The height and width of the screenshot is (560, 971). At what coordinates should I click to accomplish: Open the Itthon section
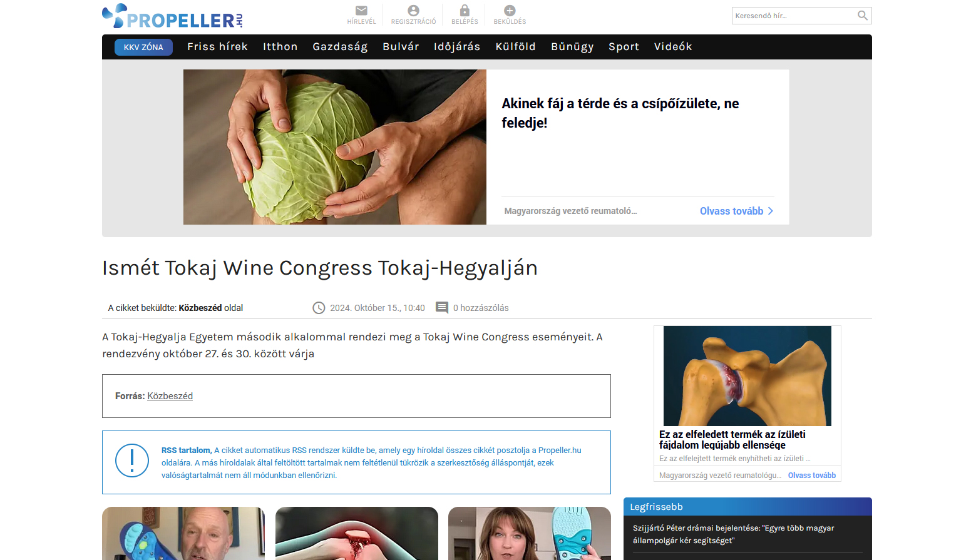pyautogui.click(x=280, y=47)
